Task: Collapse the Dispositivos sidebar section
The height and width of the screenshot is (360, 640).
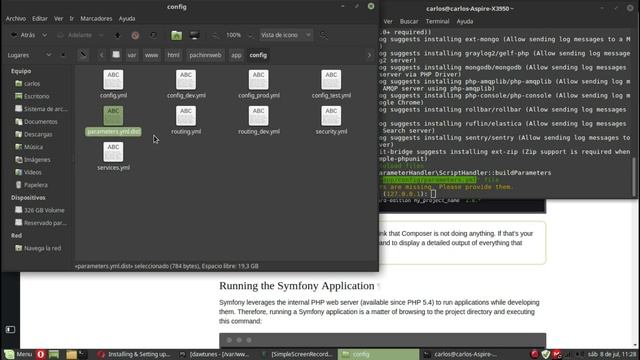Action: pyautogui.click(x=28, y=198)
